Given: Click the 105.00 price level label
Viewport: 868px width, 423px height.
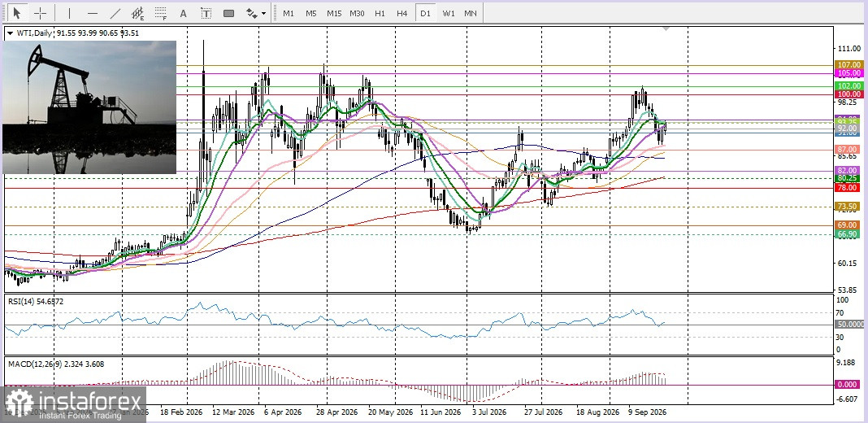Looking at the screenshot, I should click(848, 73).
